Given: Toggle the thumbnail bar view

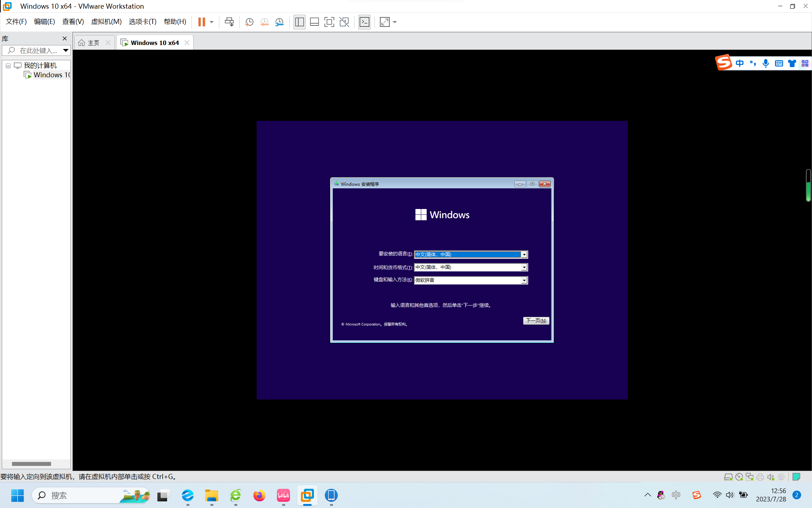Looking at the screenshot, I should pos(314,22).
